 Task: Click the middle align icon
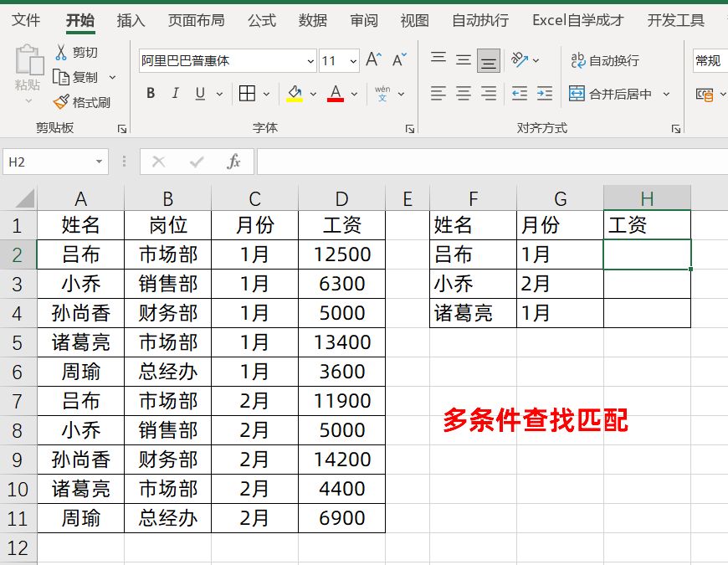pos(464,60)
